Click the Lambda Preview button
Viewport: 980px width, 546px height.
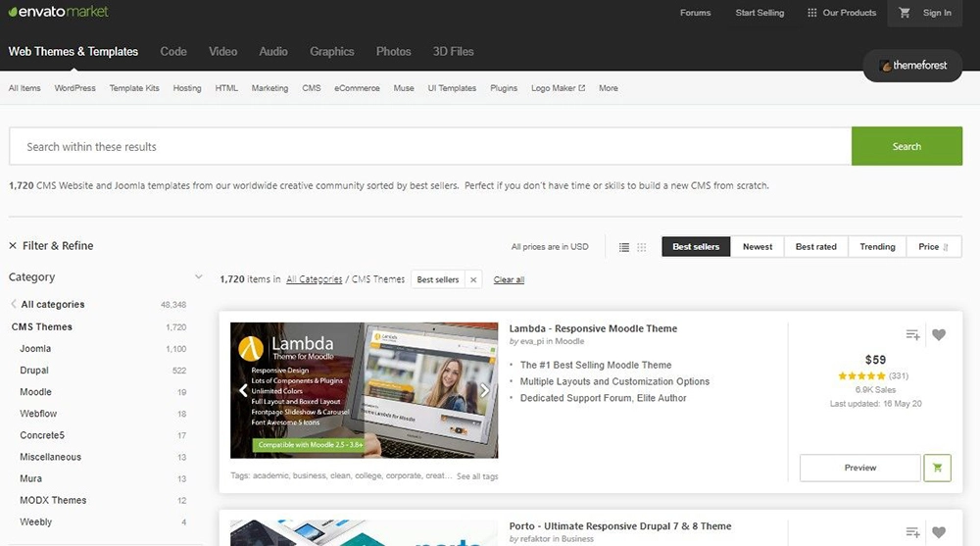860,468
